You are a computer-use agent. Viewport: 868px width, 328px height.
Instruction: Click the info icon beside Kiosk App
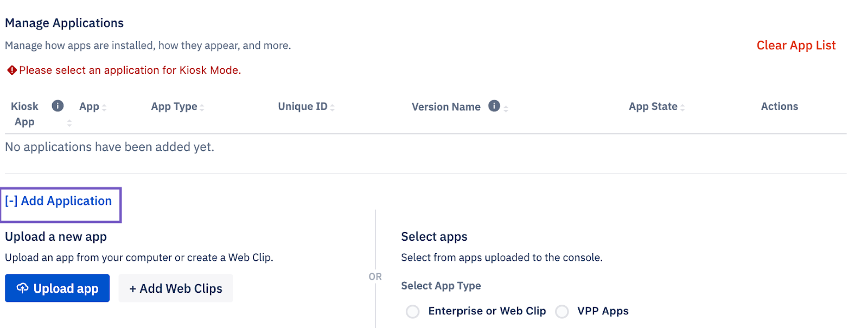(x=58, y=106)
